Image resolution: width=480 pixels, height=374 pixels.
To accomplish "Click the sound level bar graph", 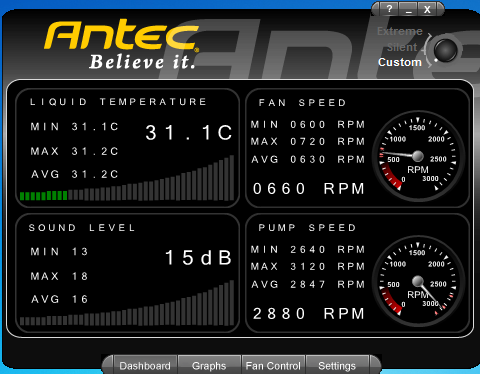I will [x=127, y=303].
